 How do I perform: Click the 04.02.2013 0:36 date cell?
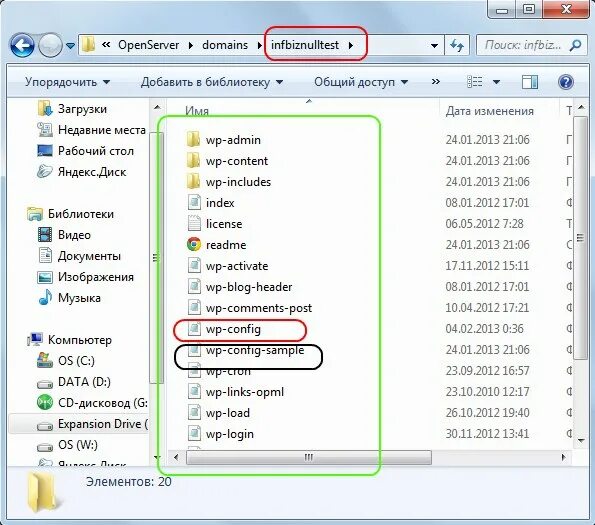[484, 329]
